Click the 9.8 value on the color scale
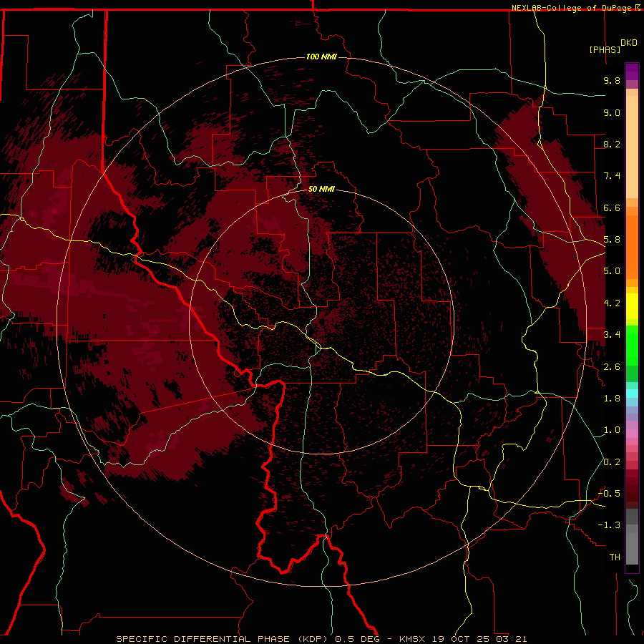644x644 pixels. (x=612, y=80)
